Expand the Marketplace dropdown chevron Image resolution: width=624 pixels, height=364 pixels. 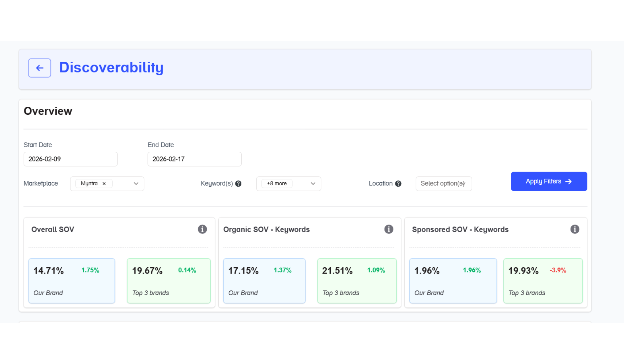coord(136,184)
